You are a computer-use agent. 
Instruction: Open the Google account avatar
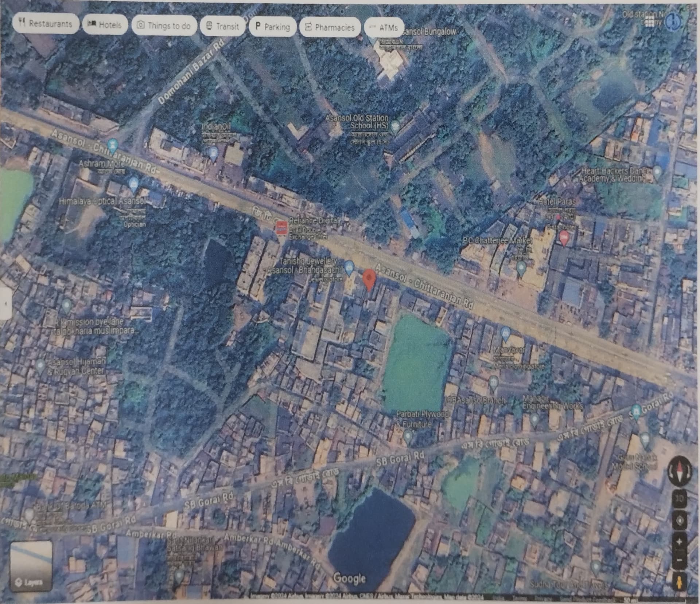[x=673, y=22]
